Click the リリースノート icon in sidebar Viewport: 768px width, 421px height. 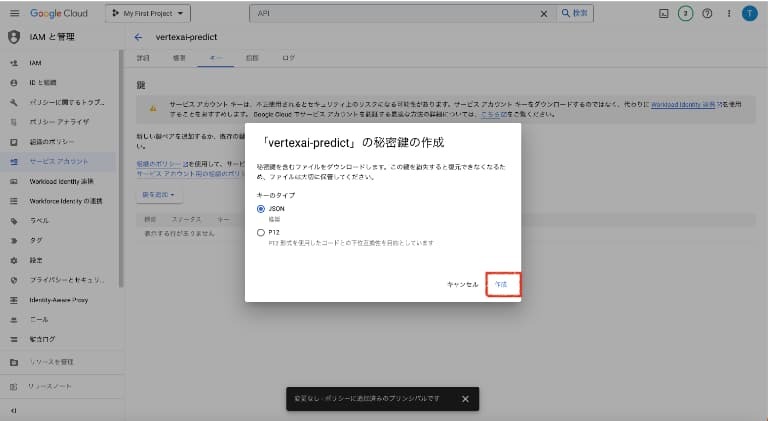click(x=14, y=387)
